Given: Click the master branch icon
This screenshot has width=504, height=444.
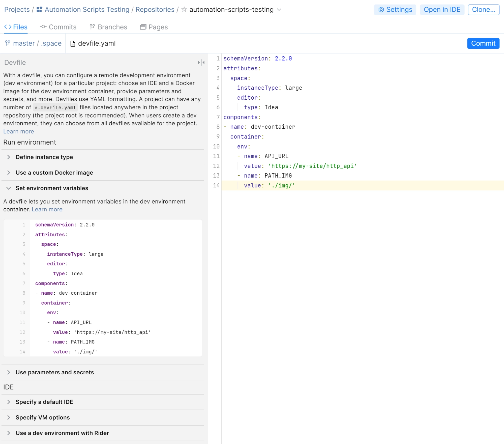Looking at the screenshot, I should pyautogui.click(x=8, y=43).
